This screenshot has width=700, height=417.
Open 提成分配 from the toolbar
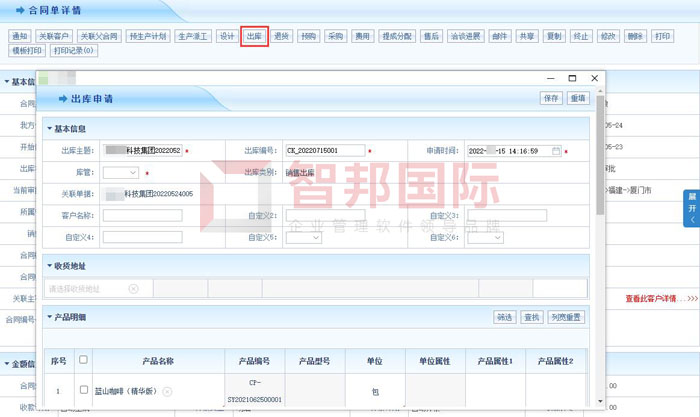(x=397, y=36)
